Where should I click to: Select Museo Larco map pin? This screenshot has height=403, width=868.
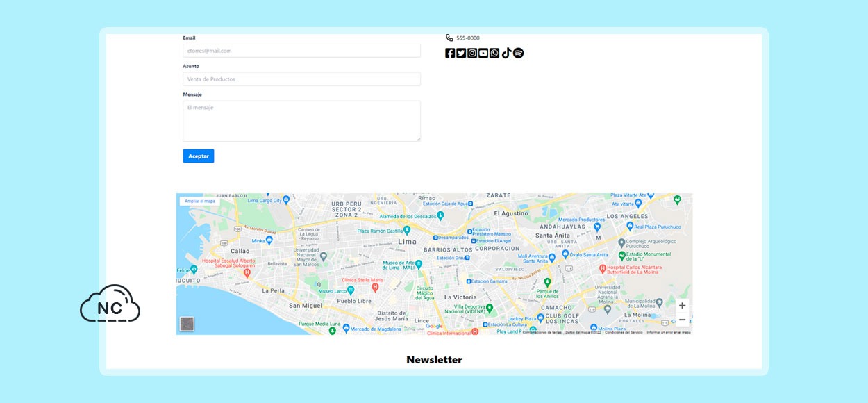click(350, 290)
